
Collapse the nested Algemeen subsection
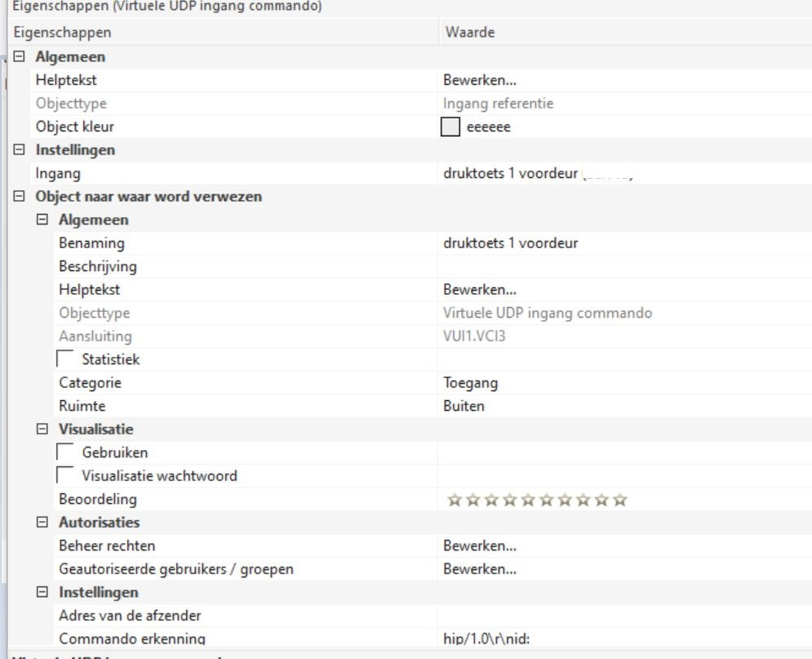(x=43, y=220)
